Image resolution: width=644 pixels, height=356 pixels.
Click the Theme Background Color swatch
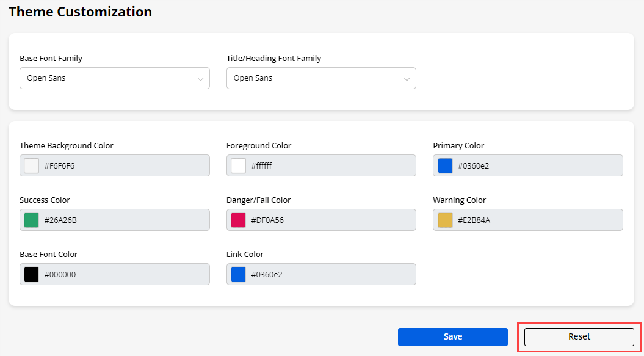coord(32,165)
